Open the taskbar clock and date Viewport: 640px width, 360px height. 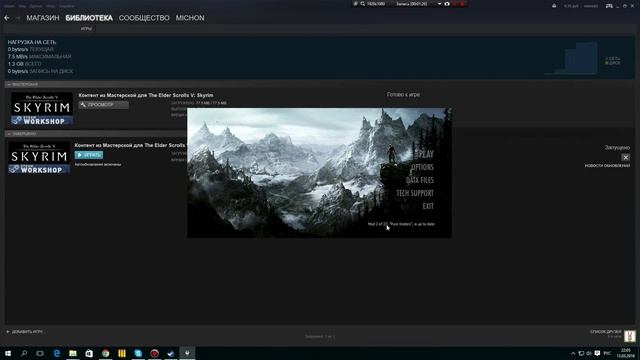coord(625,353)
